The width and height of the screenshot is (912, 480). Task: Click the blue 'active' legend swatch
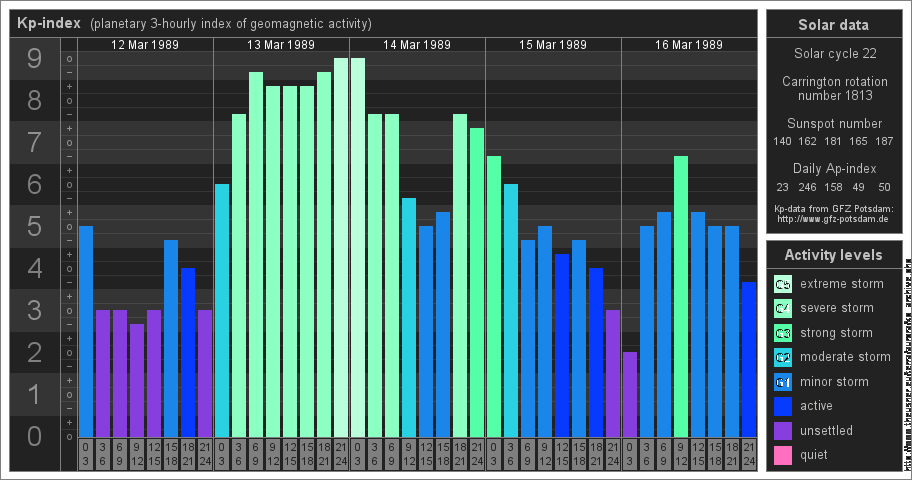click(783, 406)
